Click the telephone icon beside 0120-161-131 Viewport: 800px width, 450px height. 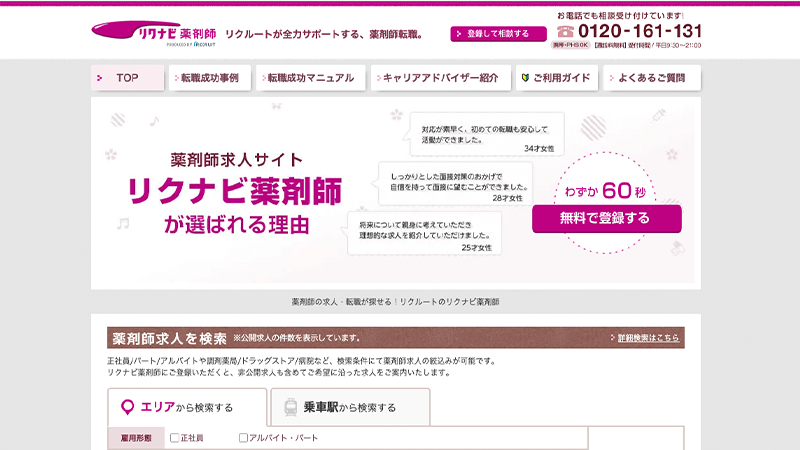tap(565, 32)
